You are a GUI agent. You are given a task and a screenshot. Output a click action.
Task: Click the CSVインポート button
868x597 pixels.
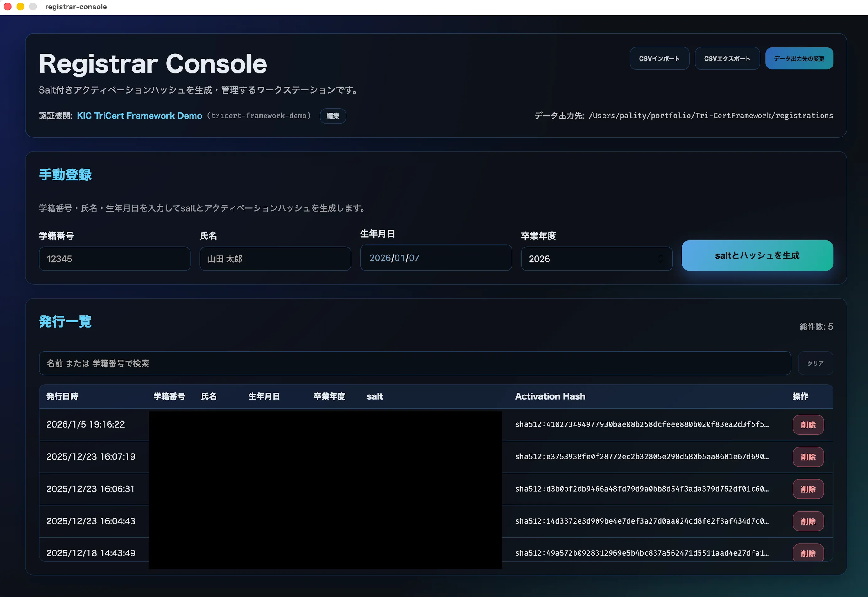pyautogui.click(x=659, y=58)
